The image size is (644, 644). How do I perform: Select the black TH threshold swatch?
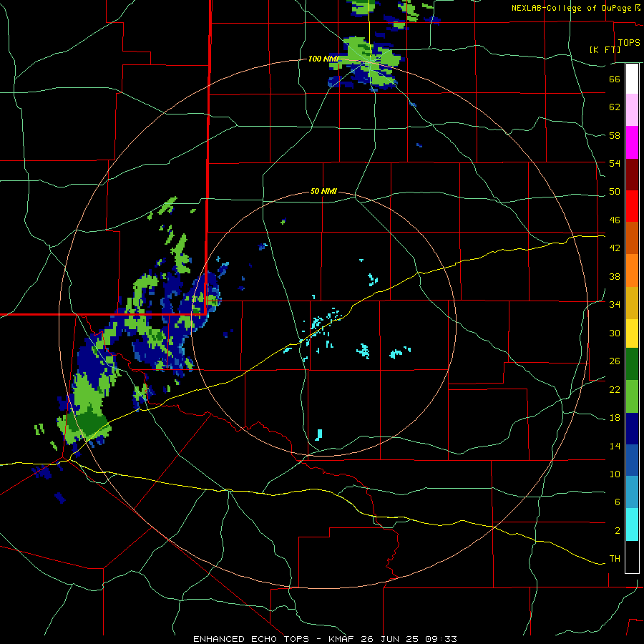pyautogui.click(x=632, y=557)
